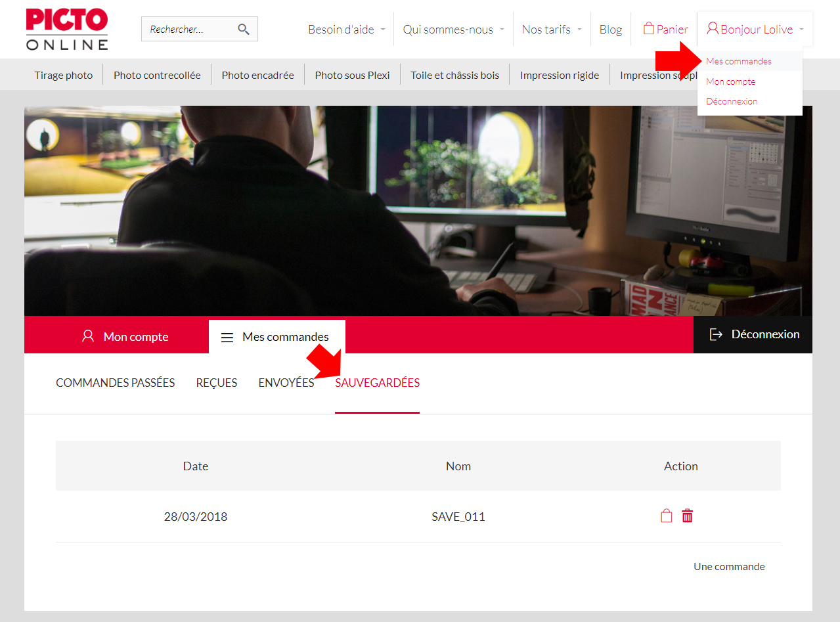Expand the Nos tarifs dropdown
The width and height of the screenshot is (840, 622).
[x=552, y=30]
